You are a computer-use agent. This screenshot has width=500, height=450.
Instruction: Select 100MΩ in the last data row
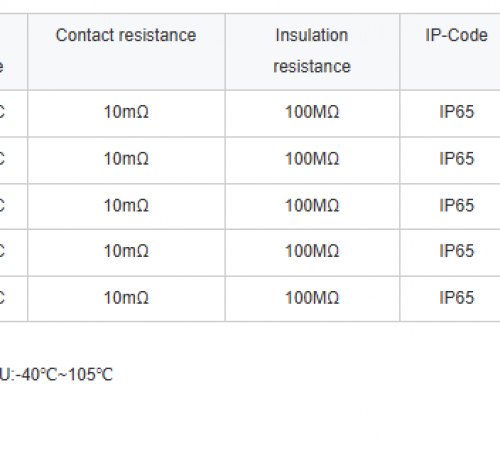312,298
